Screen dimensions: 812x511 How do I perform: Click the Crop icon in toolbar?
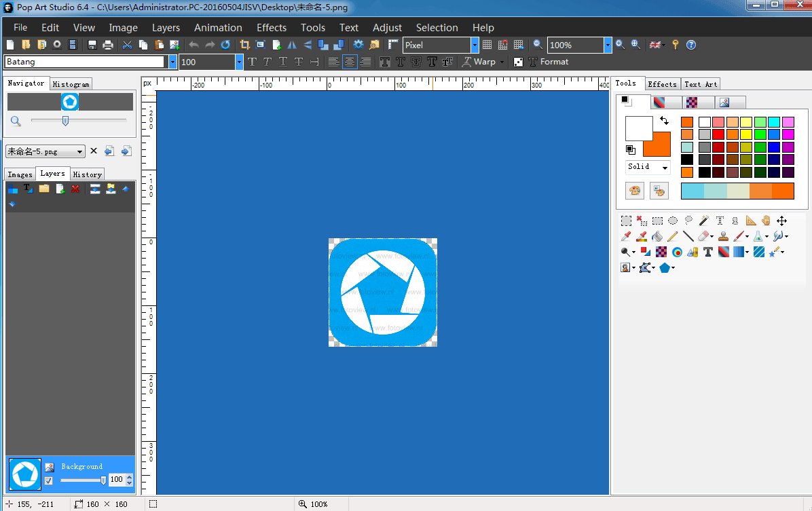coord(245,45)
